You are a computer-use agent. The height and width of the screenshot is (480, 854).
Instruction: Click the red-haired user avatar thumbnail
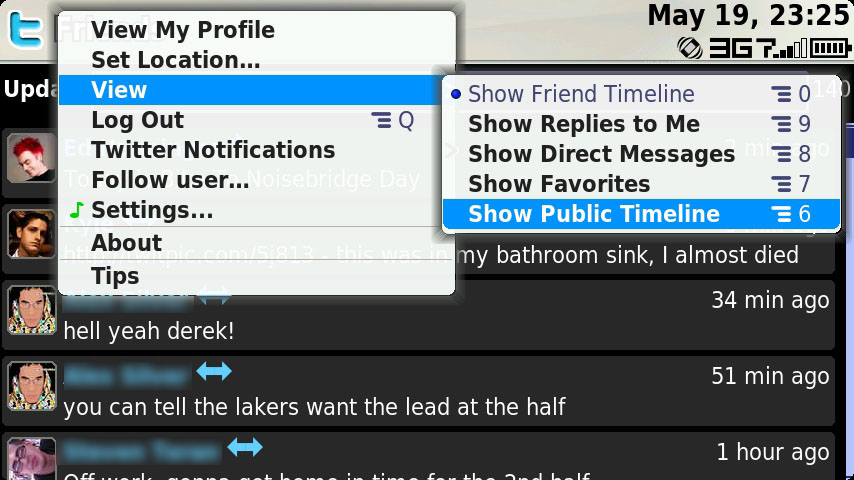[x=32, y=158]
